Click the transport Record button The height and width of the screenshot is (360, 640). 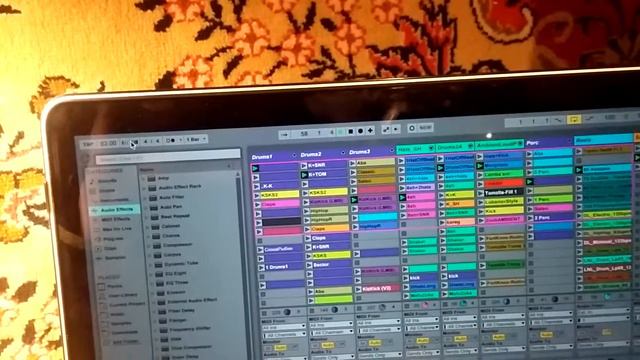click(x=360, y=131)
